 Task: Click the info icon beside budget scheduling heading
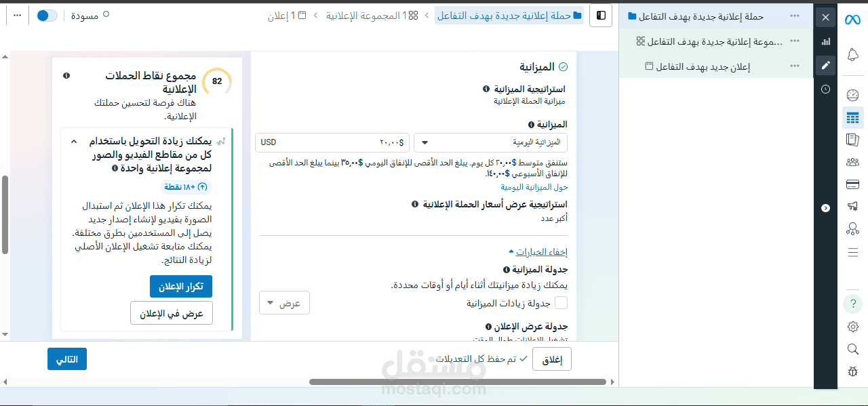click(x=507, y=269)
